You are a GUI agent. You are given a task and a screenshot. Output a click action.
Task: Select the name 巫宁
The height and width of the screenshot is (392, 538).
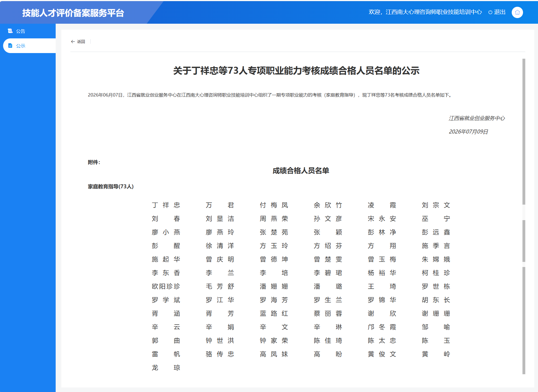coord(436,219)
